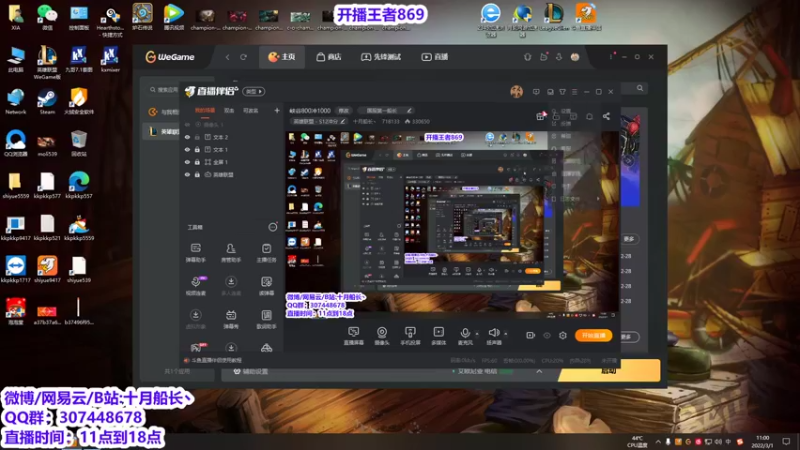This screenshot has width=800, height=450.
Task: Click the WeGame user avatar
Action: [575, 57]
